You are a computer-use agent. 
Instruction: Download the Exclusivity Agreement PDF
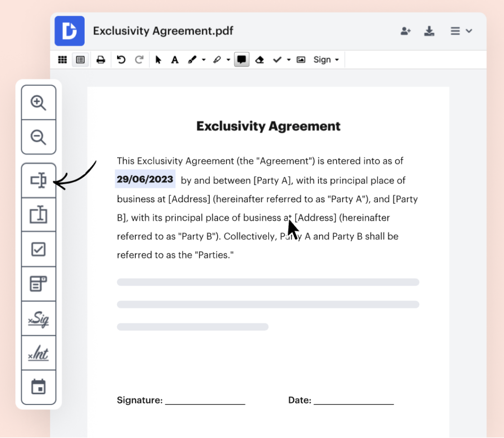pos(429,31)
